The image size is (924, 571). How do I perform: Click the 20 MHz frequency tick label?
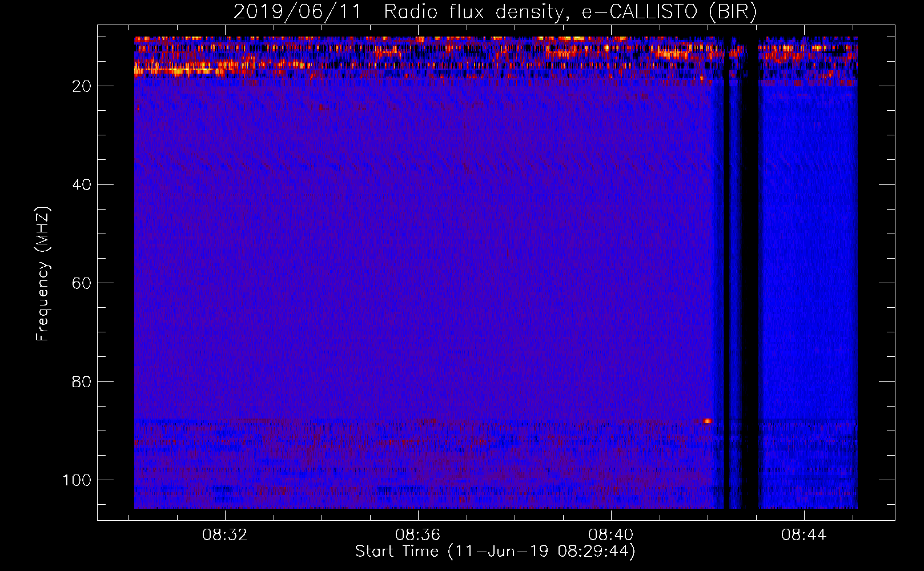tap(82, 86)
